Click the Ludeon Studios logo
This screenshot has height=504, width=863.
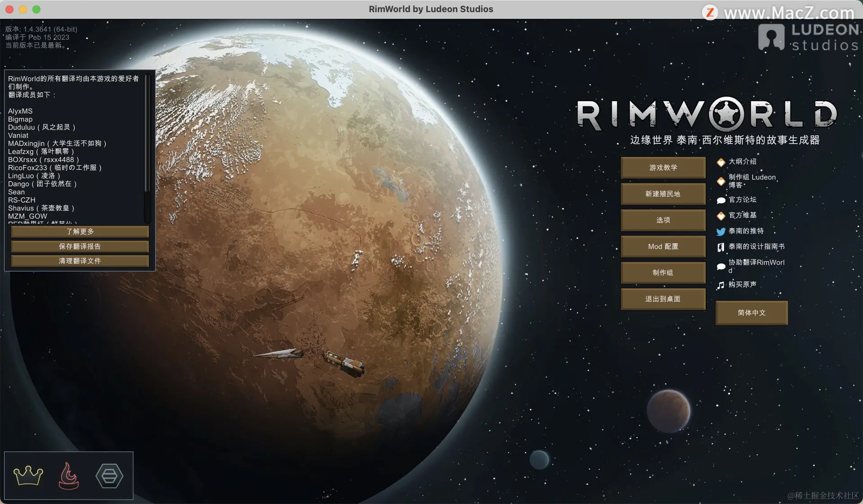click(x=808, y=37)
